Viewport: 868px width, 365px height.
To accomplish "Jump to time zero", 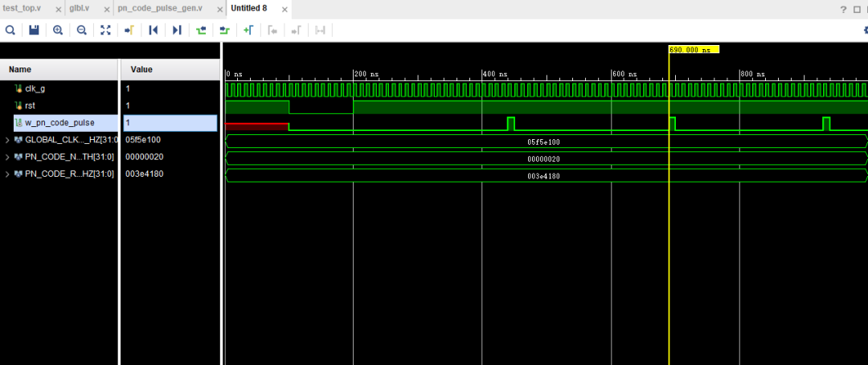I will coord(154,30).
